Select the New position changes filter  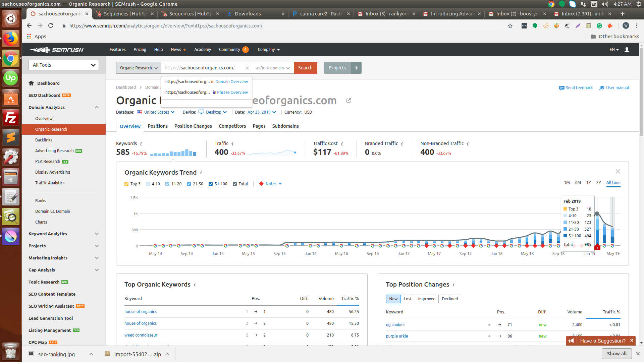point(393,299)
